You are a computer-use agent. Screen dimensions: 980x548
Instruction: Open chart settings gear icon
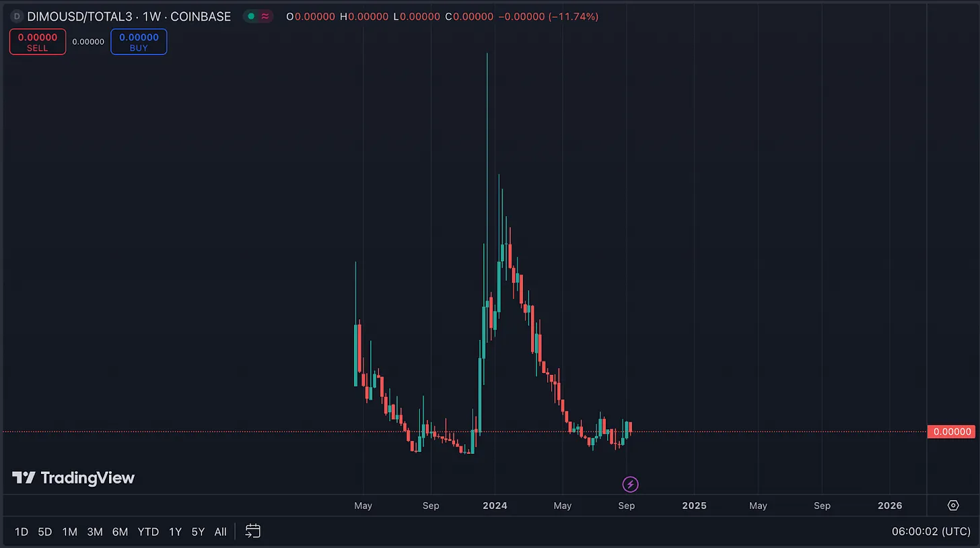(x=953, y=506)
